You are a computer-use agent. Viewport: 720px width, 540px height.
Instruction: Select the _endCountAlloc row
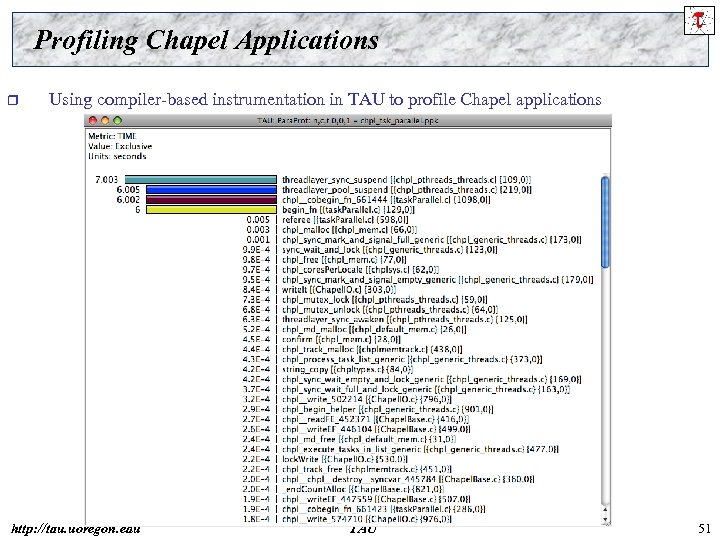point(363,489)
